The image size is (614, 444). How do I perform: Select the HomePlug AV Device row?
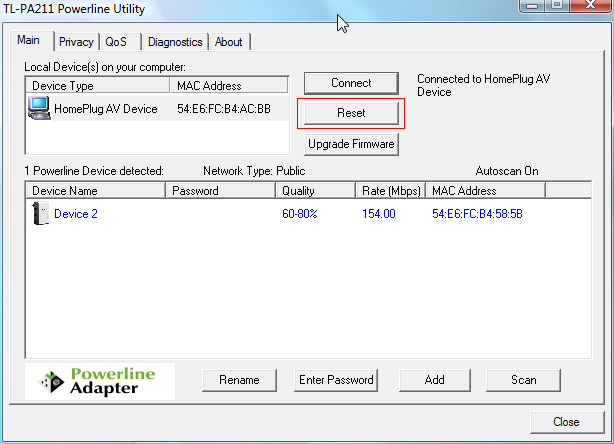tap(157, 108)
